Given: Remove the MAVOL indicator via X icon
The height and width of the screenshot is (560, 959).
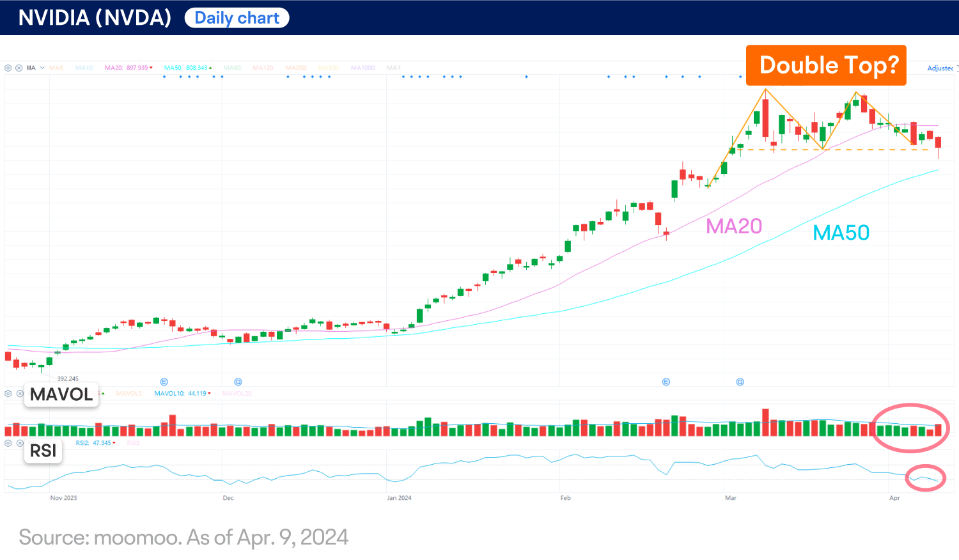Looking at the screenshot, I should coord(19,394).
